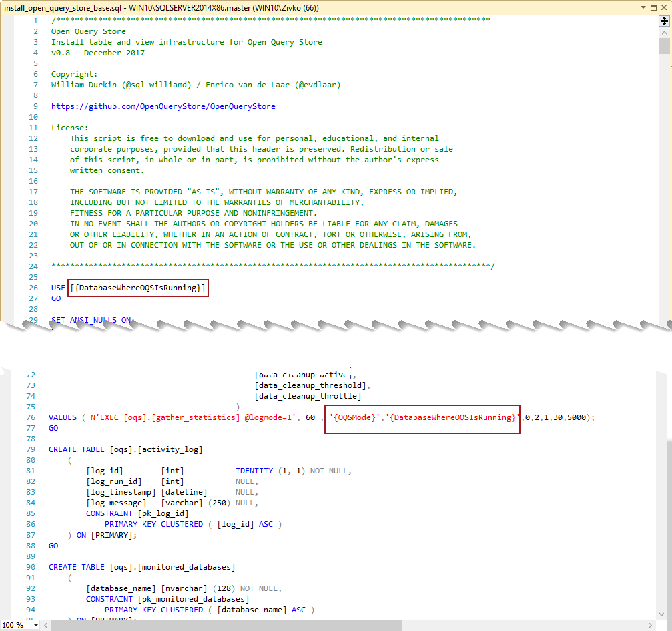Viewport: 672px width, 631px height.
Task: Click the USE keyword on line 26
Action: pyautogui.click(x=58, y=288)
